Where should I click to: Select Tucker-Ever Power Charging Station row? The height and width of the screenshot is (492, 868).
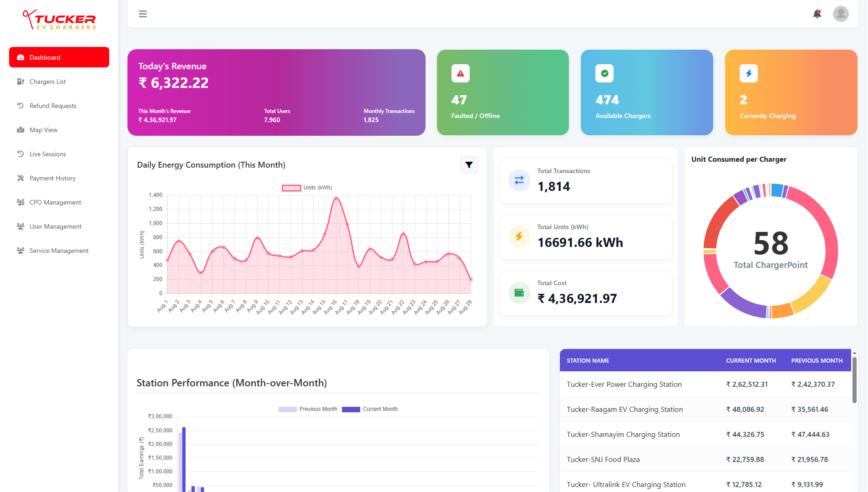pos(705,384)
